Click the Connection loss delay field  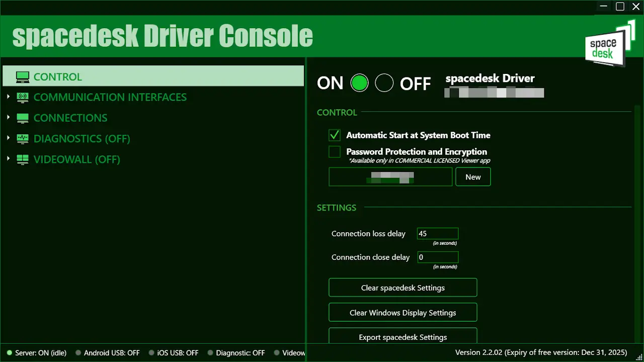coord(438,233)
